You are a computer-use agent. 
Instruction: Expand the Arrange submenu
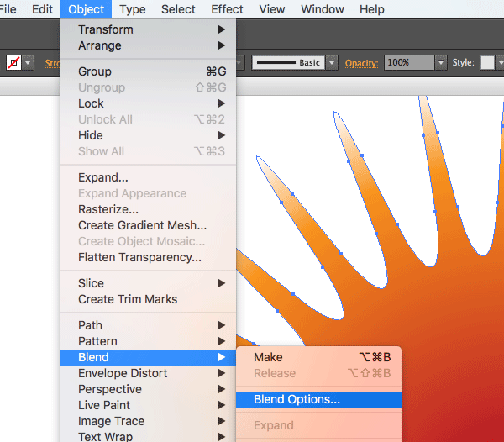tap(99, 45)
